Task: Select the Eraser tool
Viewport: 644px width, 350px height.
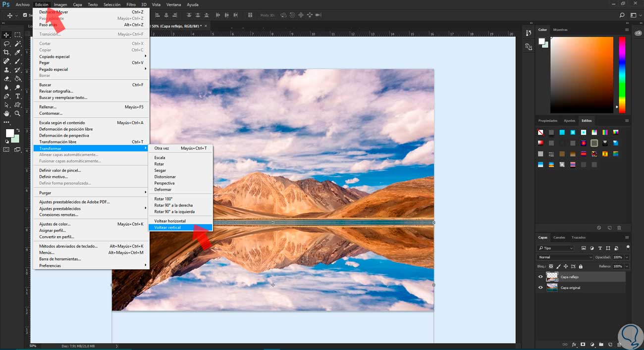Action: coord(7,79)
